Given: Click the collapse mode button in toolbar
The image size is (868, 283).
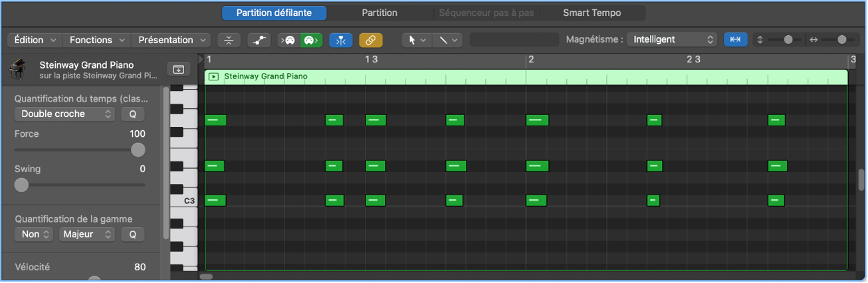Looking at the screenshot, I should click(229, 40).
